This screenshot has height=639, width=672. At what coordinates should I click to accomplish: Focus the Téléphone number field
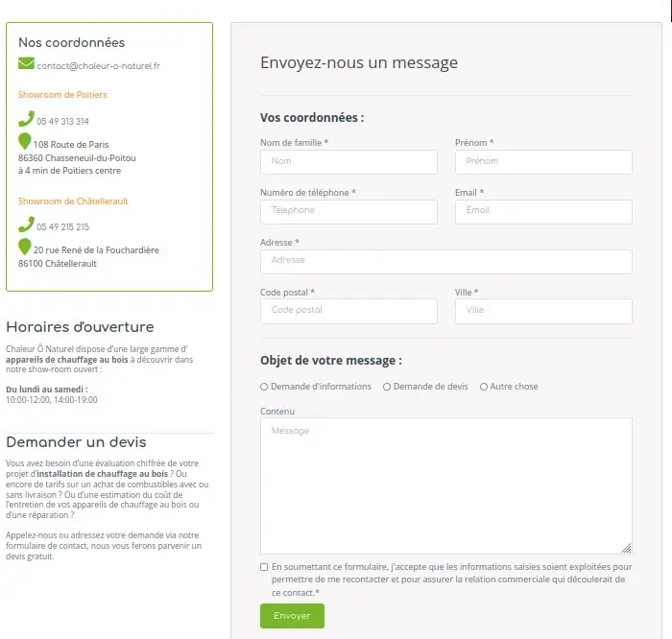348,211
